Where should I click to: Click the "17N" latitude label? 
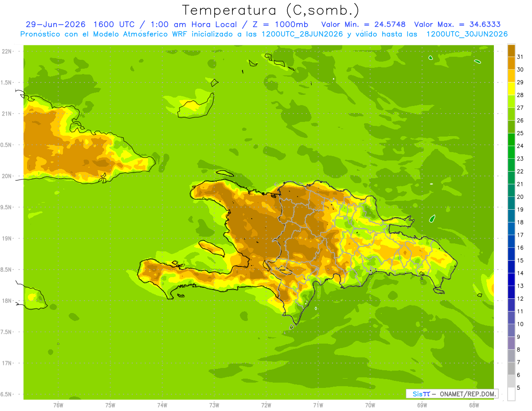pos(7,363)
